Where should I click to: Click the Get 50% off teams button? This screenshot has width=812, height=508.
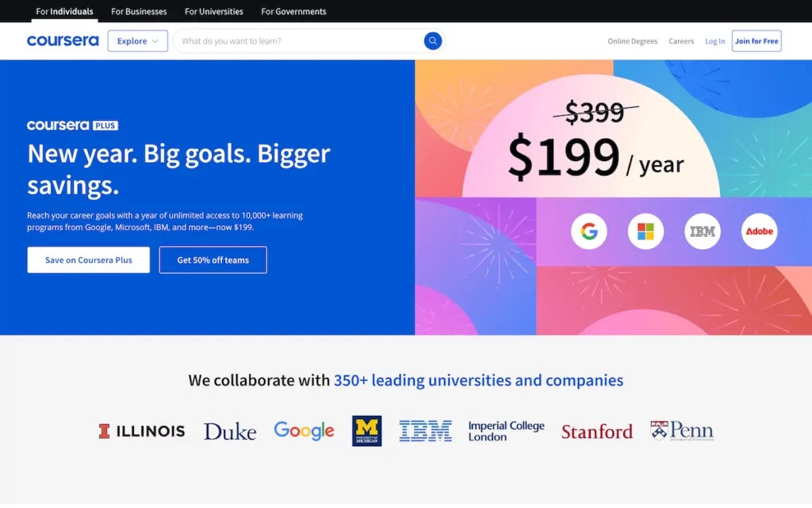coord(213,260)
